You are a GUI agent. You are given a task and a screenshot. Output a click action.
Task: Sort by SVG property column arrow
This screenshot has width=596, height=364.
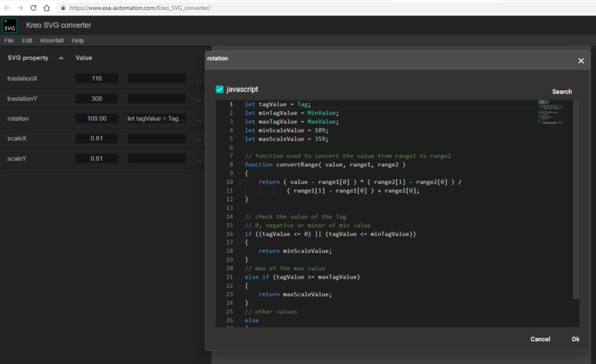click(61, 58)
